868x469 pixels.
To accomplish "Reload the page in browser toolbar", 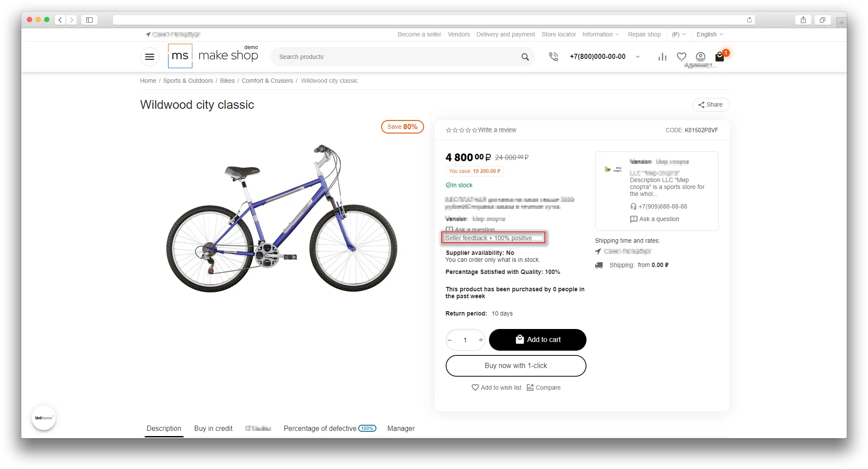I will pyautogui.click(x=749, y=20).
